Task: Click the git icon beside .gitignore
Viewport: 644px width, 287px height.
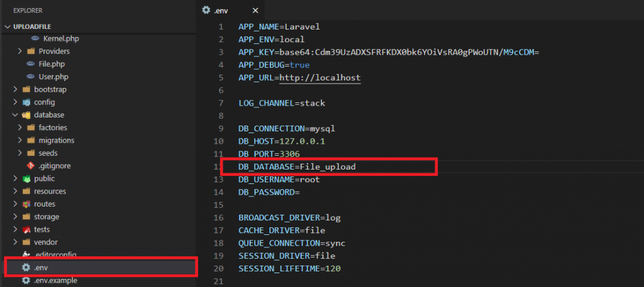Action: pos(30,166)
